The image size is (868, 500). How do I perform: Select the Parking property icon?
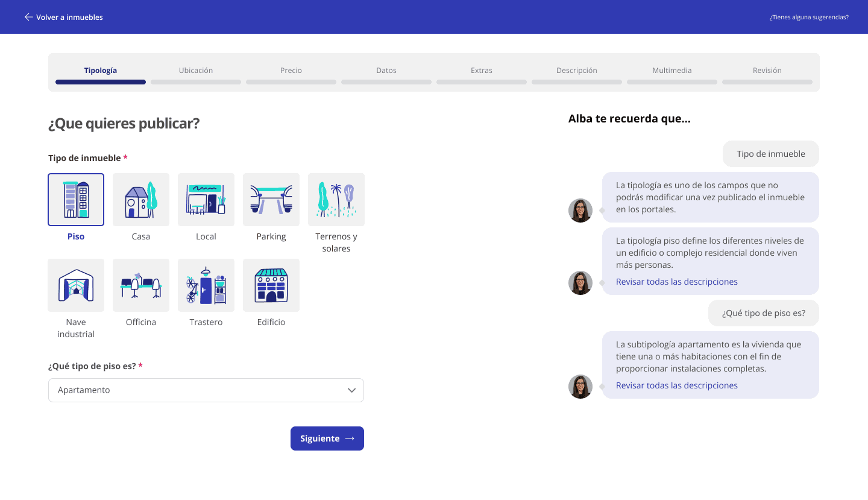click(x=271, y=200)
